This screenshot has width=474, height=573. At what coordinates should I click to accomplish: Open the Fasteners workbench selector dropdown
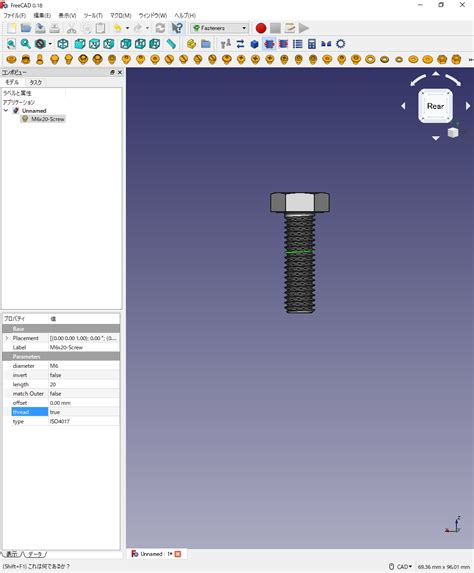[x=219, y=28]
